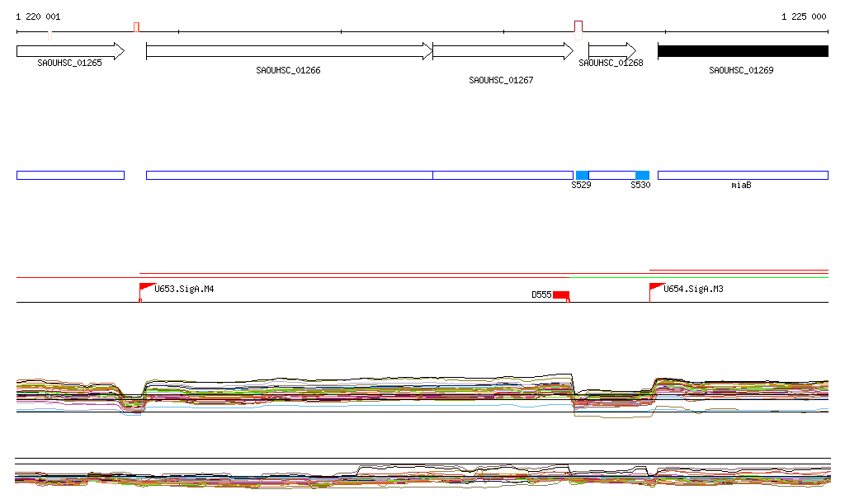The width and height of the screenshot is (845, 504).
Task: Click the end coordinate 1 225 000
Action: click(x=804, y=16)
